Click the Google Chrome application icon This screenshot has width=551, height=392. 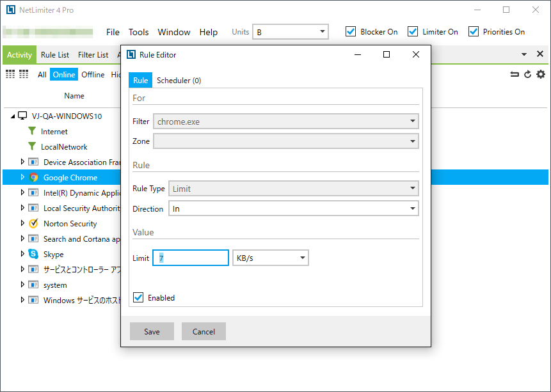pyautogui.click(x=33, y=177)
